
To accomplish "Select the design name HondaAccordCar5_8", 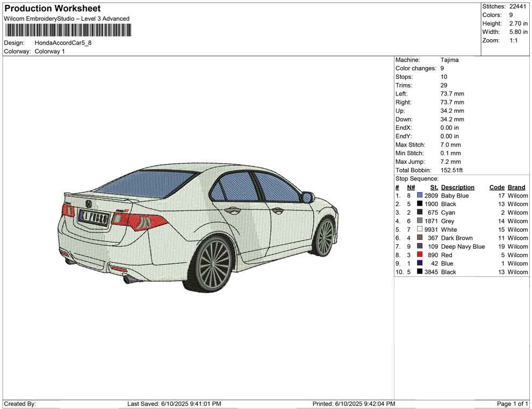I will coord(63,43).
